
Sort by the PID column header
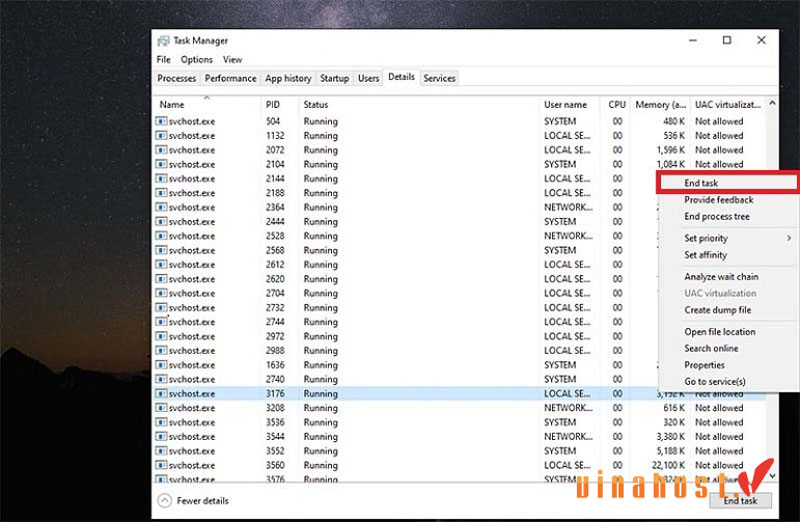[280, 105]
